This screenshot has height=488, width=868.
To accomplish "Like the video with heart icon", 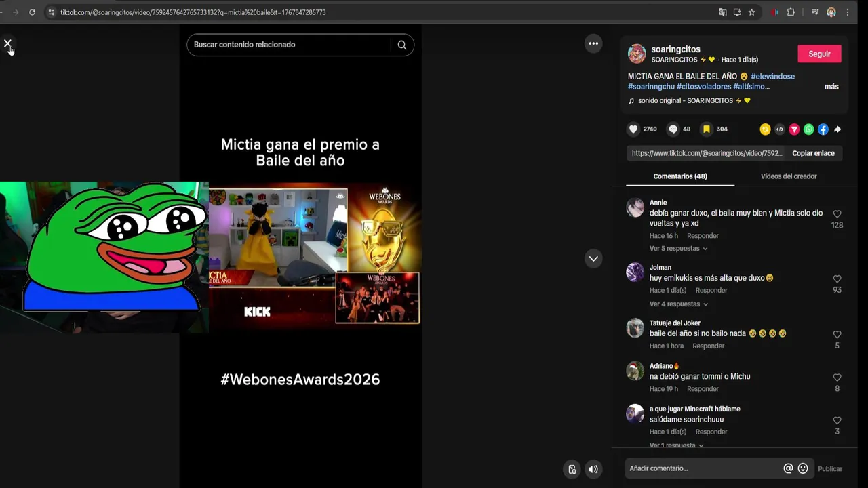I will click(x=633, y=129).
